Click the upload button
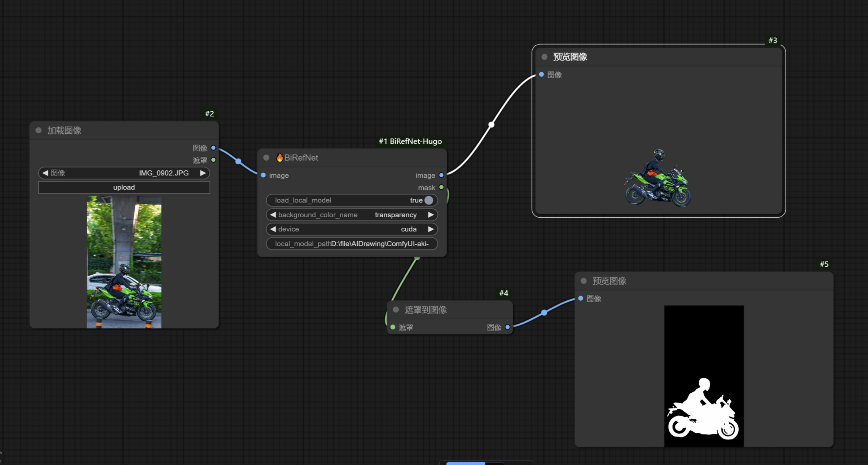This screenshot has width=868, height=465. point(124,187)
